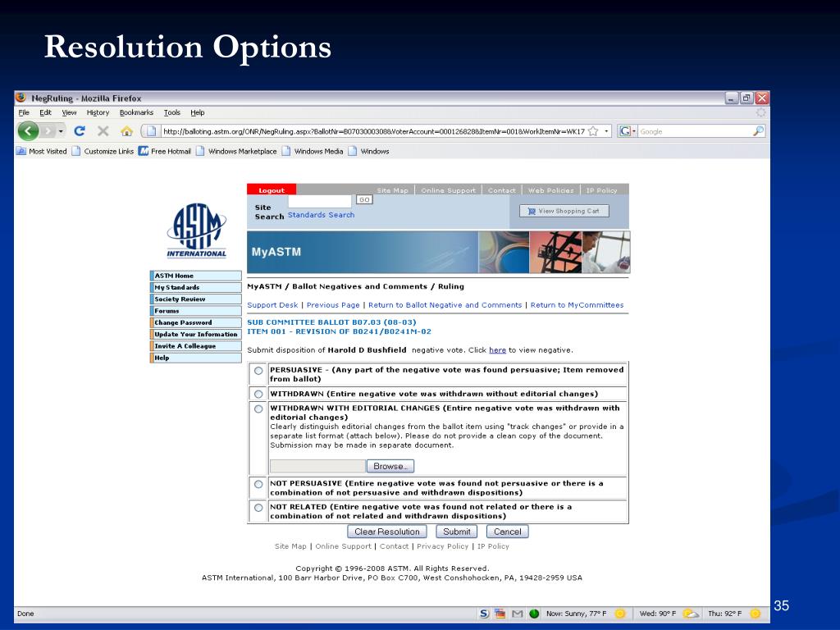
Task: Click the search magnifier icon
Action: 758,130
